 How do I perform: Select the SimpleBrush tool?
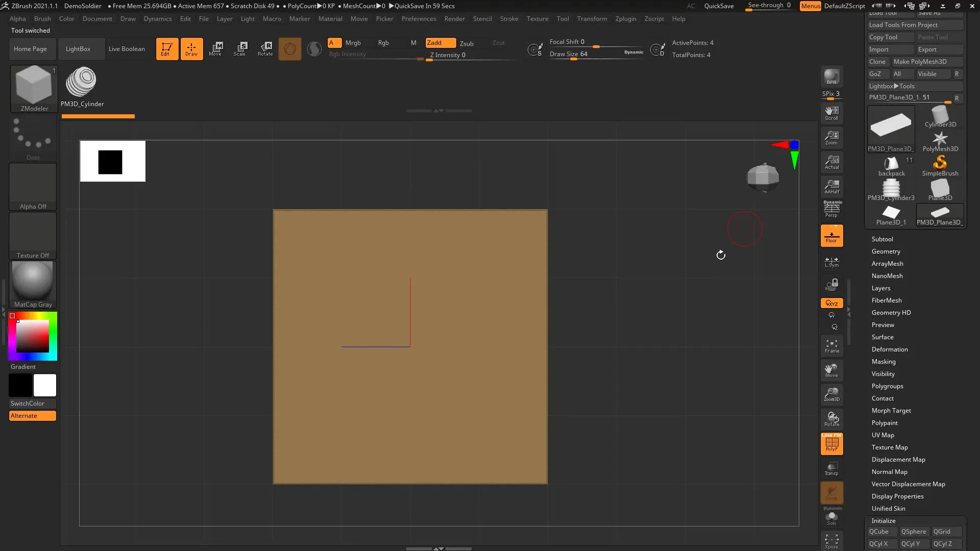click(940, 166)
